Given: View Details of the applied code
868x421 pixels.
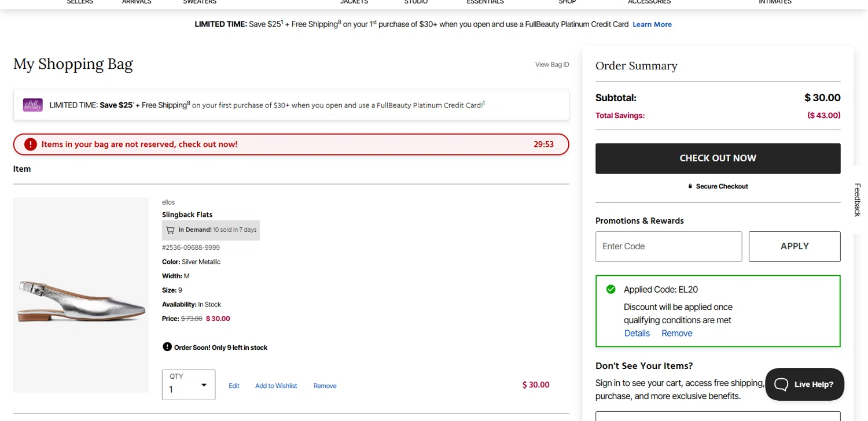Looking at the screenshot, I should tap(637, 333).
